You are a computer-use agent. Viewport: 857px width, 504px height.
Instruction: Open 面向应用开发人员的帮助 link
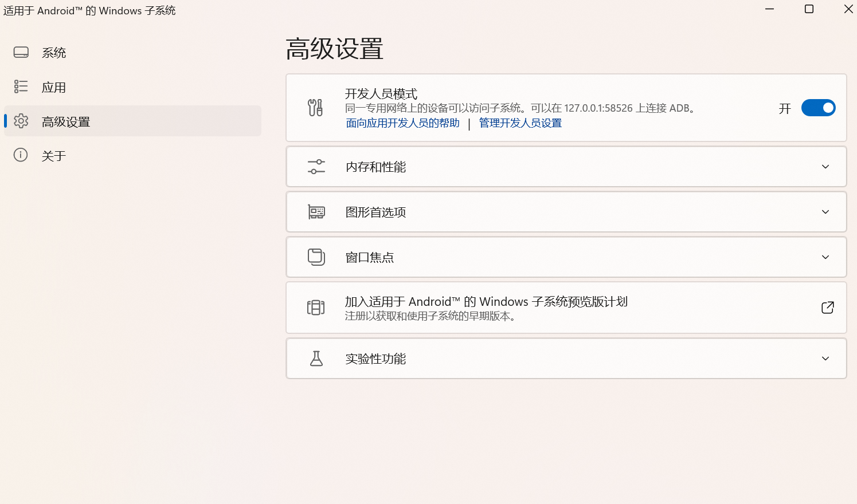click(x=403, y=123)
